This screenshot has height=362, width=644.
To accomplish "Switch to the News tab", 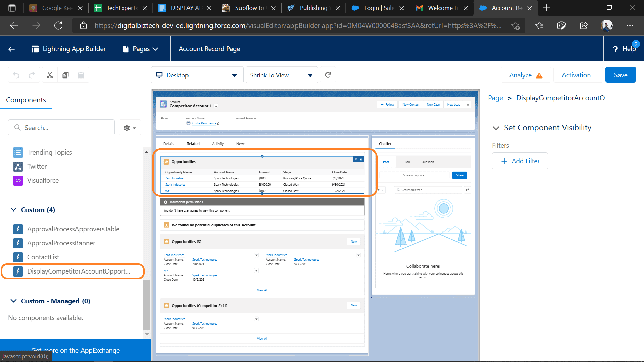I will click(x=240, y=144).
